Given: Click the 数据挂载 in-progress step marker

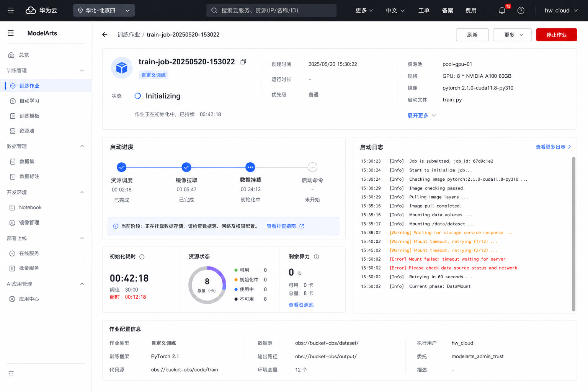Looking at the screenshot, I should click(250, 167).
